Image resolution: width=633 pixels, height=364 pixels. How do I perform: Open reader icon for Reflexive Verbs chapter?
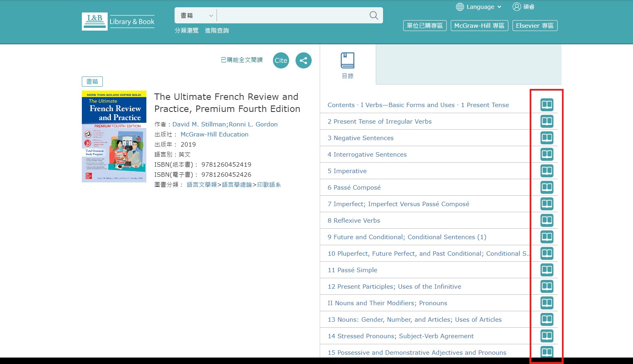coord(547,220)
